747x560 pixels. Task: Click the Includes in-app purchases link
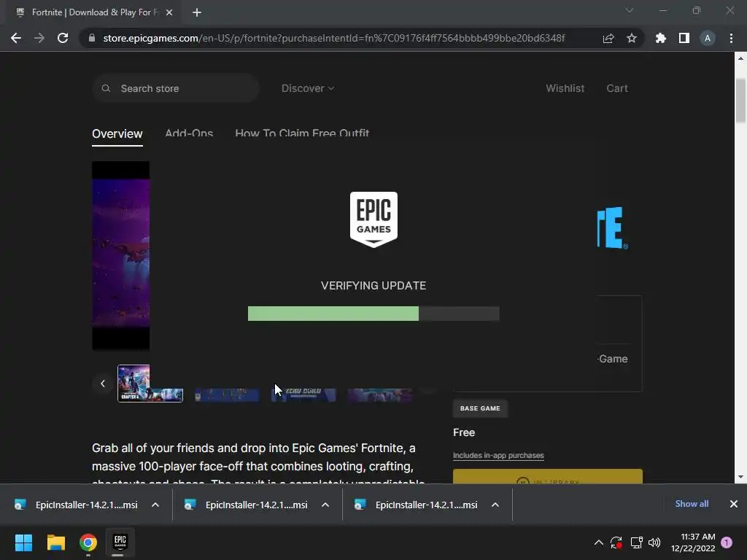click(498, 455)
